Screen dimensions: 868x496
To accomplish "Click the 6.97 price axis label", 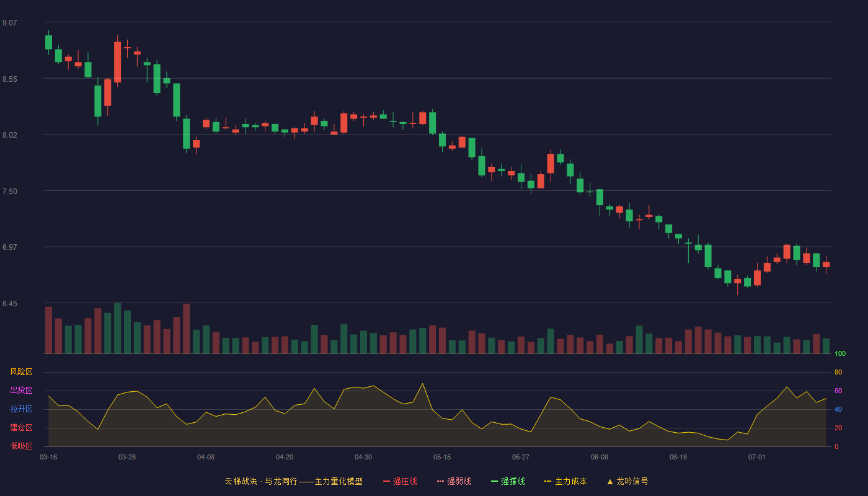I will click(10, 247).
